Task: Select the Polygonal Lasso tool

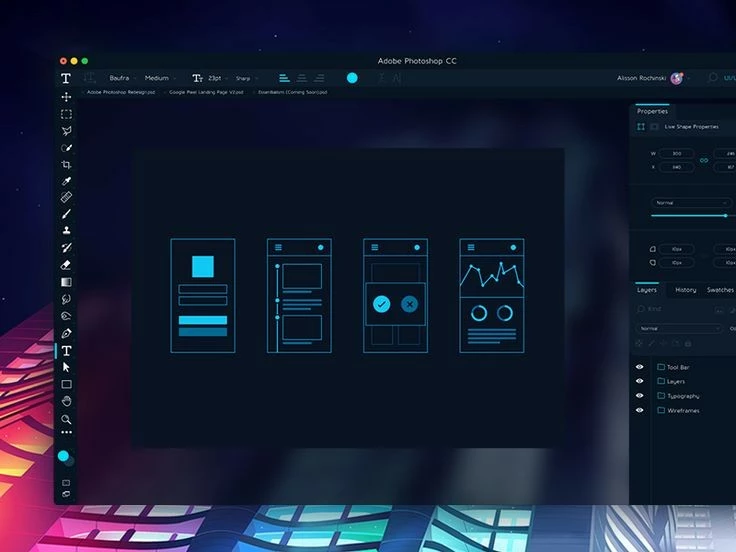Action: point(66,131)
